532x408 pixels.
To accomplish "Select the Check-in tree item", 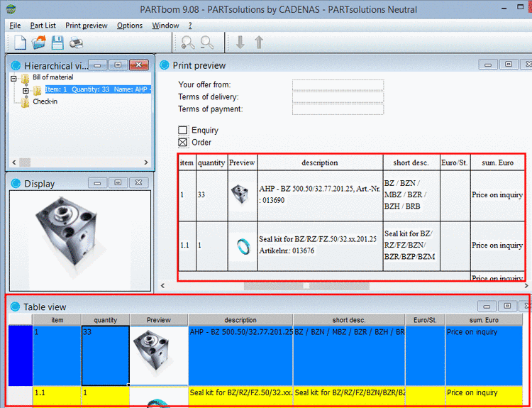I will pyautogui.click(x=45, y=101).
